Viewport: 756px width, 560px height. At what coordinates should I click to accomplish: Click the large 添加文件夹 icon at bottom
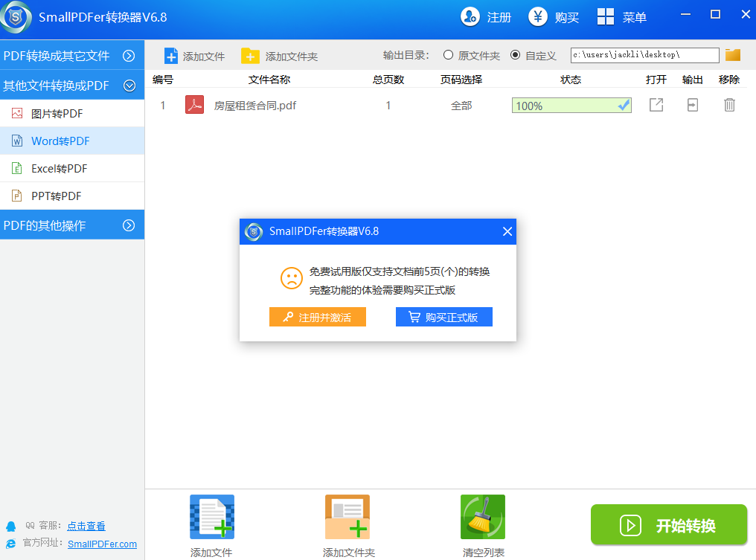(x=347, y=517)
